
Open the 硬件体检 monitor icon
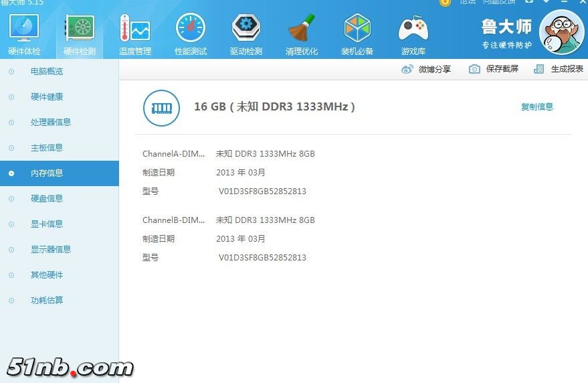pos(23,27)
